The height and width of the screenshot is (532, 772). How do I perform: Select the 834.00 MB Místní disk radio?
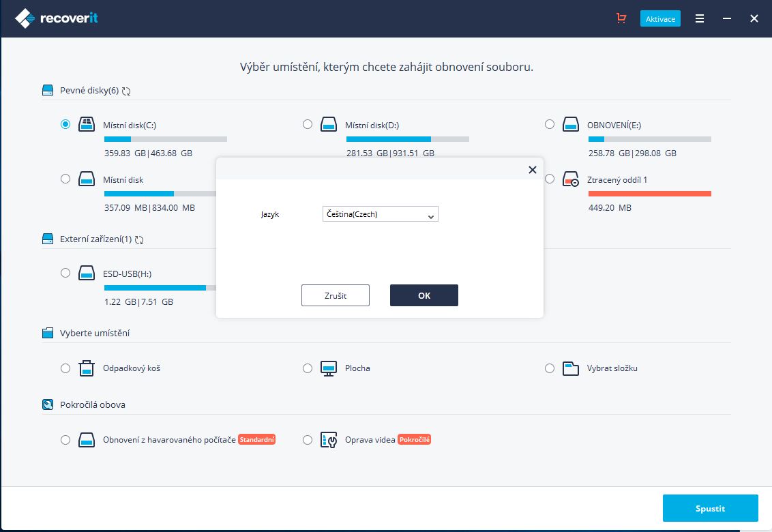[x=65, y=179]
